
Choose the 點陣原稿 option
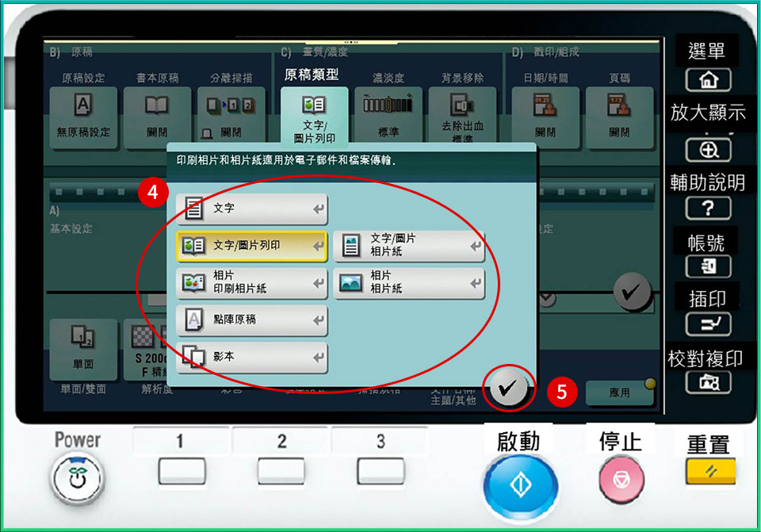click(x=251, y=320)
